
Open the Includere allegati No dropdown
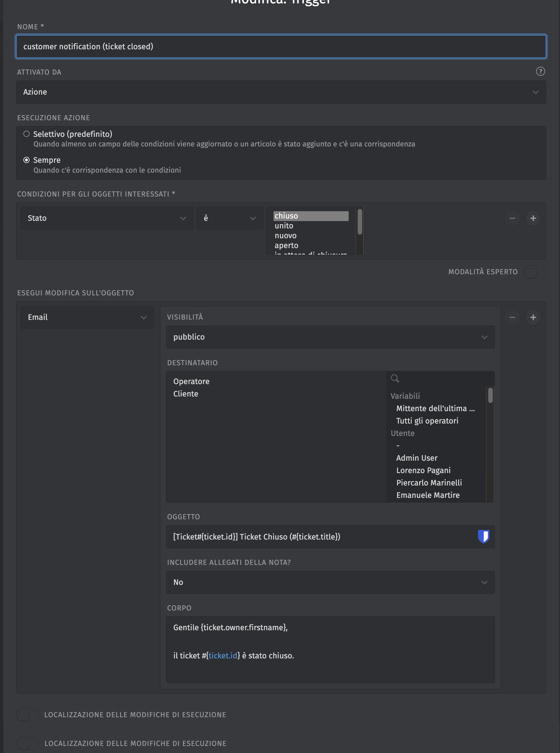click(330, 582)
